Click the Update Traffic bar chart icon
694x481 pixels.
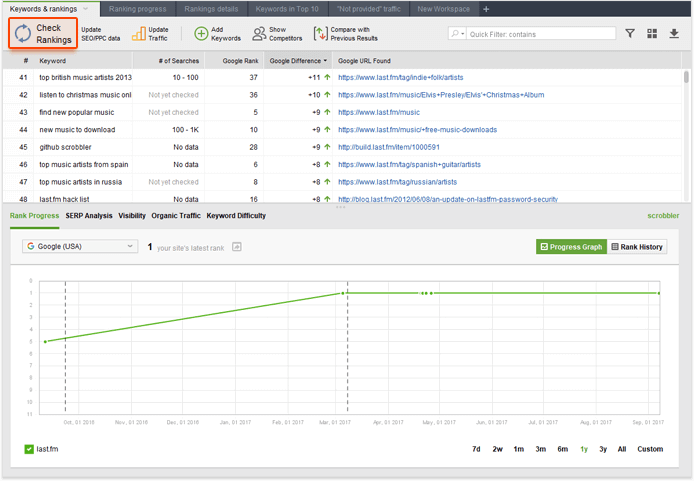click(139, 34)
